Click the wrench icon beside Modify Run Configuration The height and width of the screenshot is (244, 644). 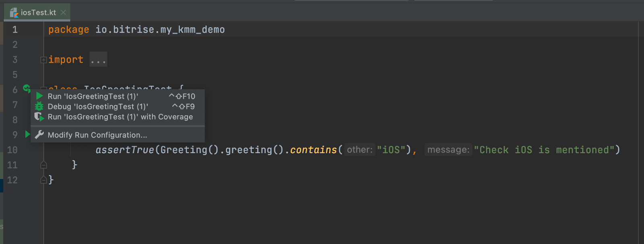click(x=39, y=135)
